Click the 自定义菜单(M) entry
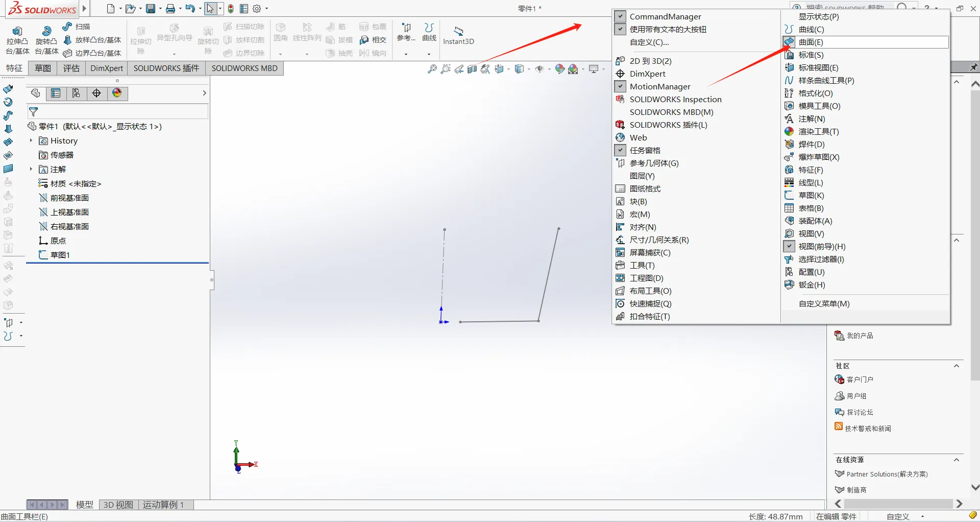The image size is (980, 522). pos(824,303)
